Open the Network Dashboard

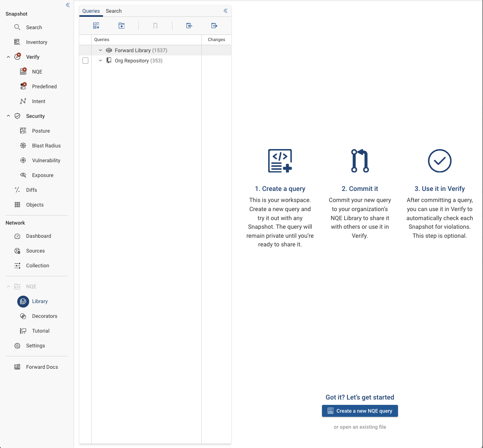coord(38,236)
